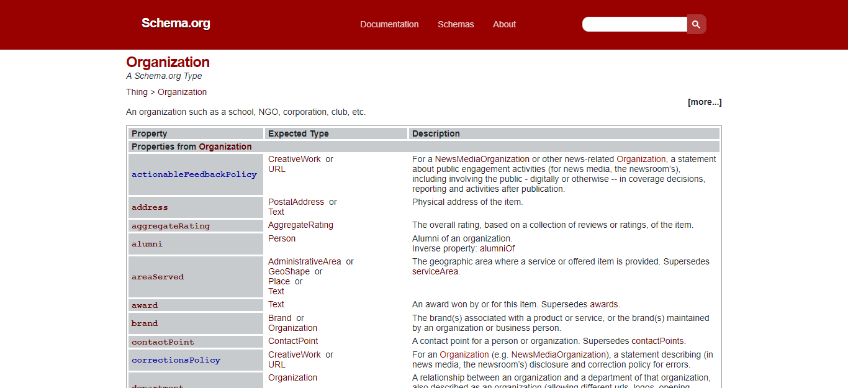Screen dimensions: 848x388
Task: Open the correctionsPolicy property link
Action: (x=176, y=360)
